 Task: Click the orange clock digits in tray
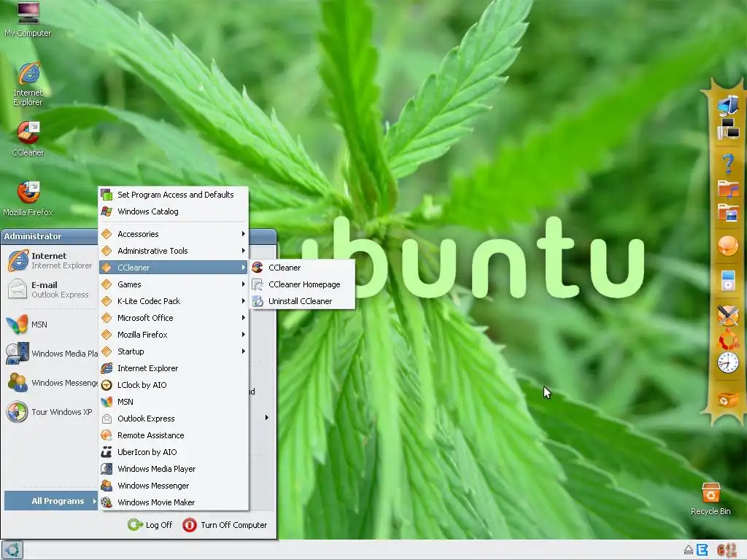(x=727, y=550)
